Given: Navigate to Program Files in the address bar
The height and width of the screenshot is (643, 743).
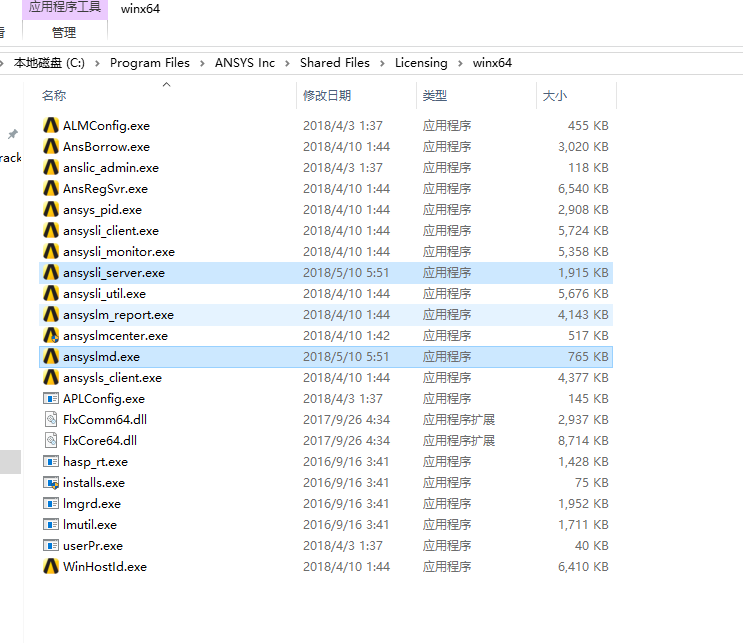Looking at the screenshot, I should pos(150,63).
